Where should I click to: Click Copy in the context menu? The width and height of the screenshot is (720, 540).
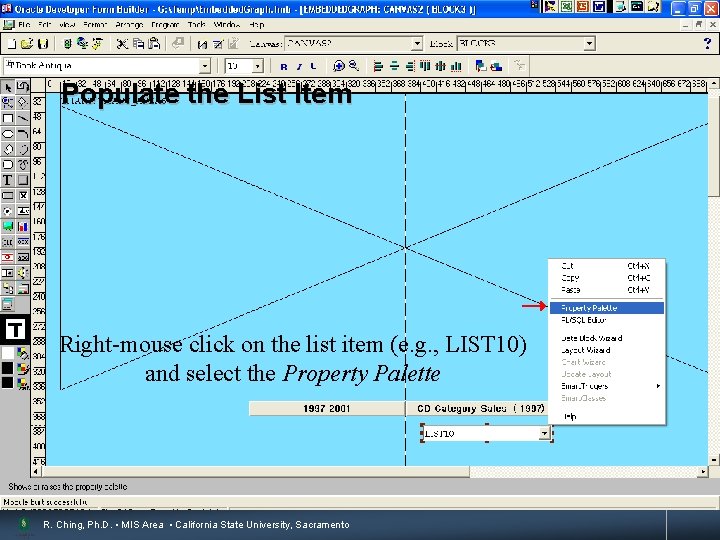tap(607, 278)
